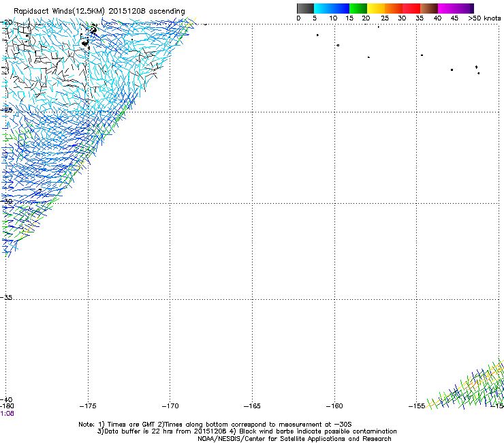Image resolution: width=504 pixels, height=443 pixels.
Task: Click the yellow 20-25 knots legend segment
Action: [x=376, y=8]
